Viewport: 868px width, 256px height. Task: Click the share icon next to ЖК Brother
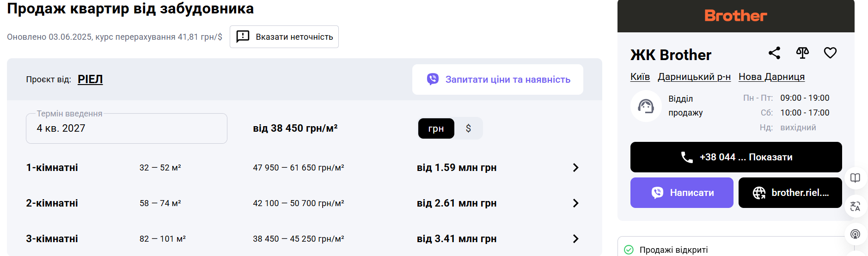pos(774,53)
